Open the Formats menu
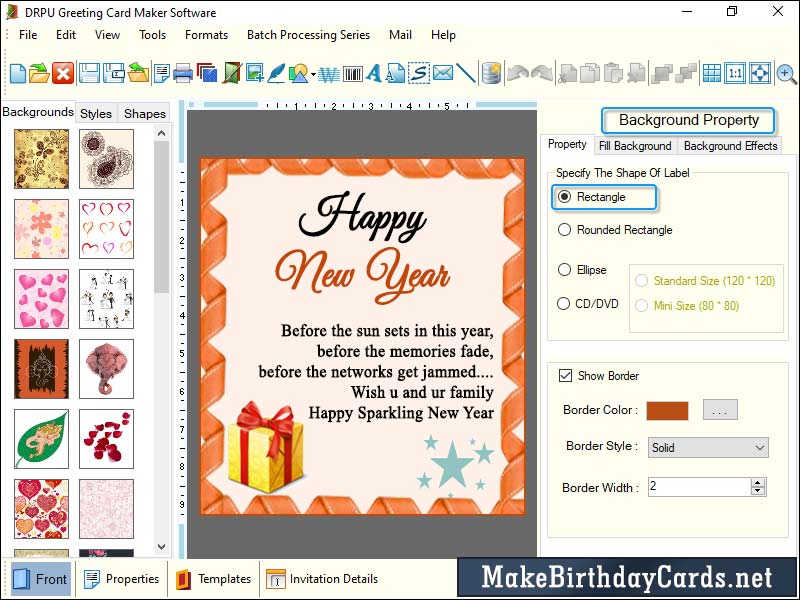Screen dimensions: 800x600 click(x=206, y=34)
